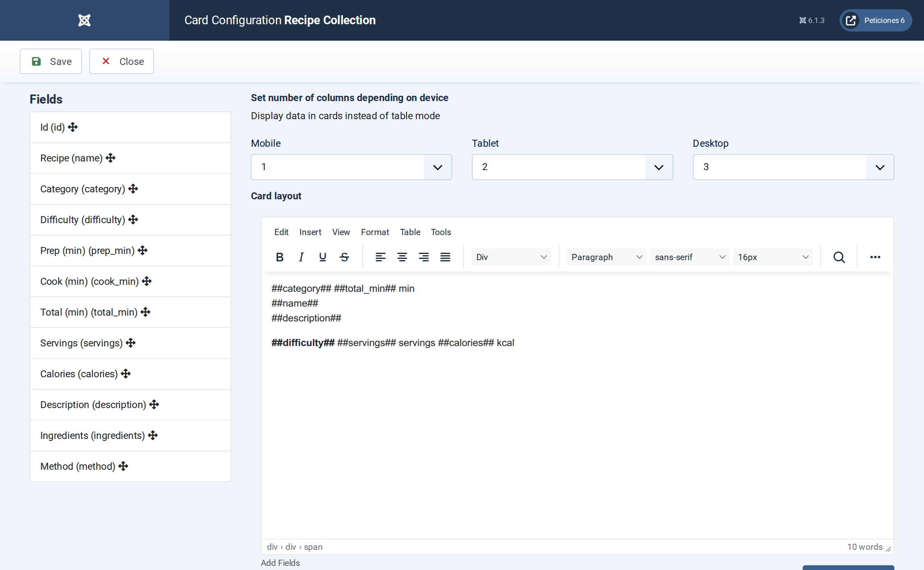
Task: Open the Paragraph style dropdown
Action: coord(606,257)
